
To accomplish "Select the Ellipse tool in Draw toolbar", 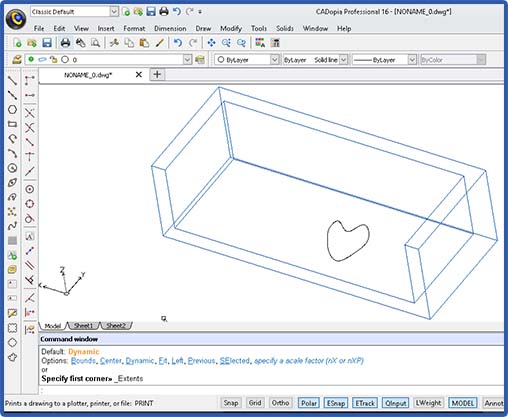I will (12, 182).
